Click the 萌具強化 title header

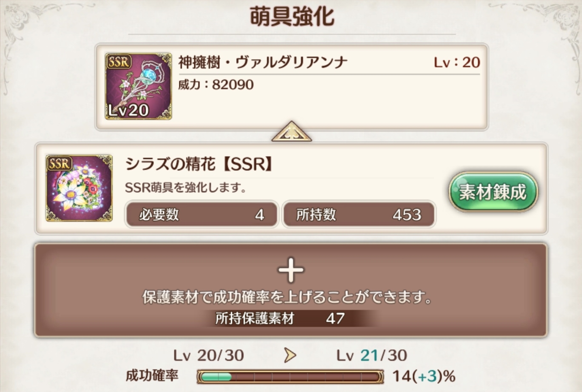click(292, 17)
